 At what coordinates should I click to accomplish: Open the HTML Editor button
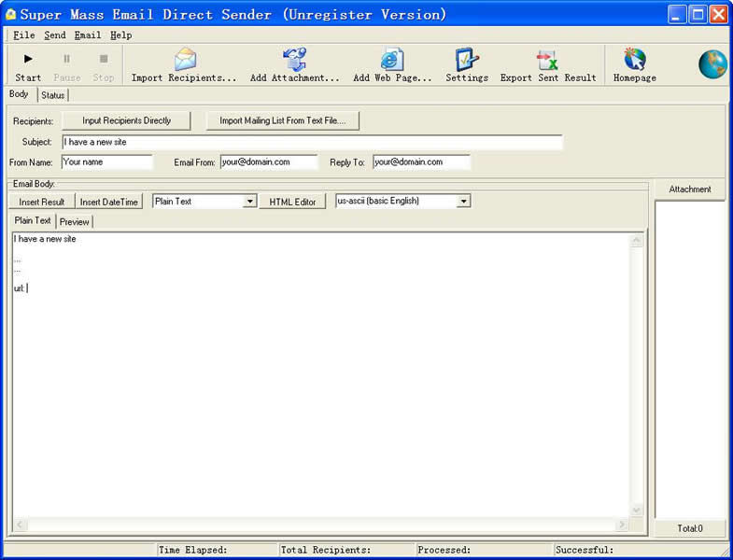pos(292,202)
